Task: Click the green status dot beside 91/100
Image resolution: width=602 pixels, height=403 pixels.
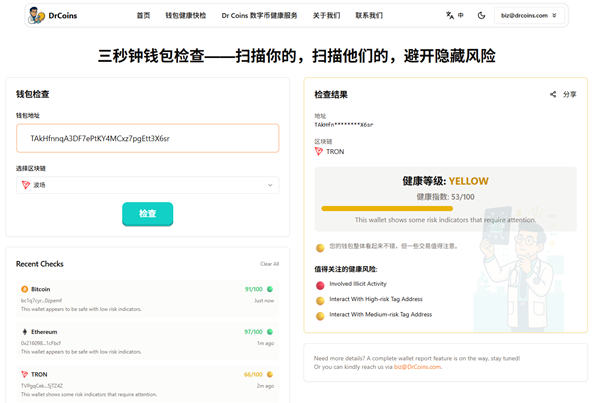Action: point(270,289)
